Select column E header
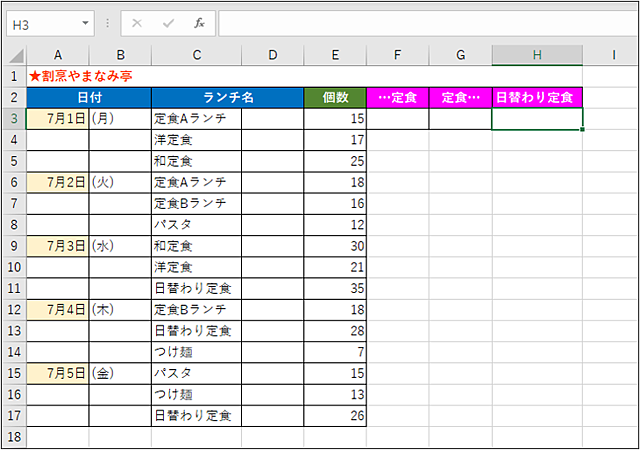Image resolution: width=640 pixels, height=450 pixels. click(x=335, y=55)
